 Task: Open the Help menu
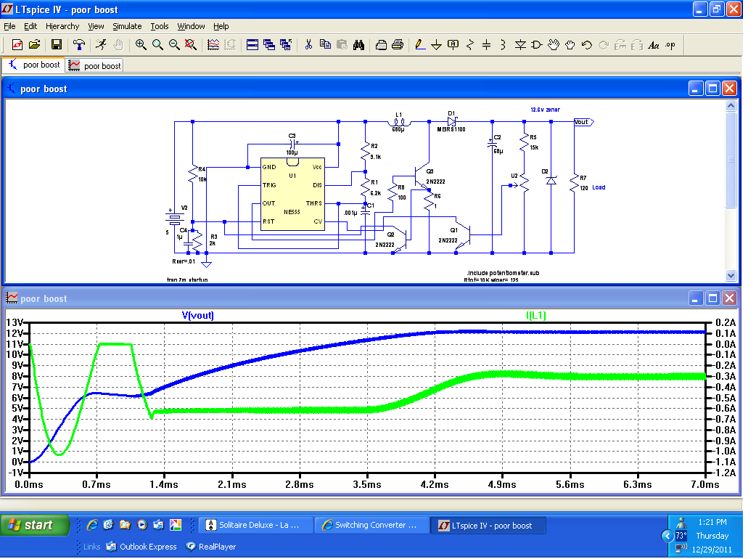click(221, 26)
